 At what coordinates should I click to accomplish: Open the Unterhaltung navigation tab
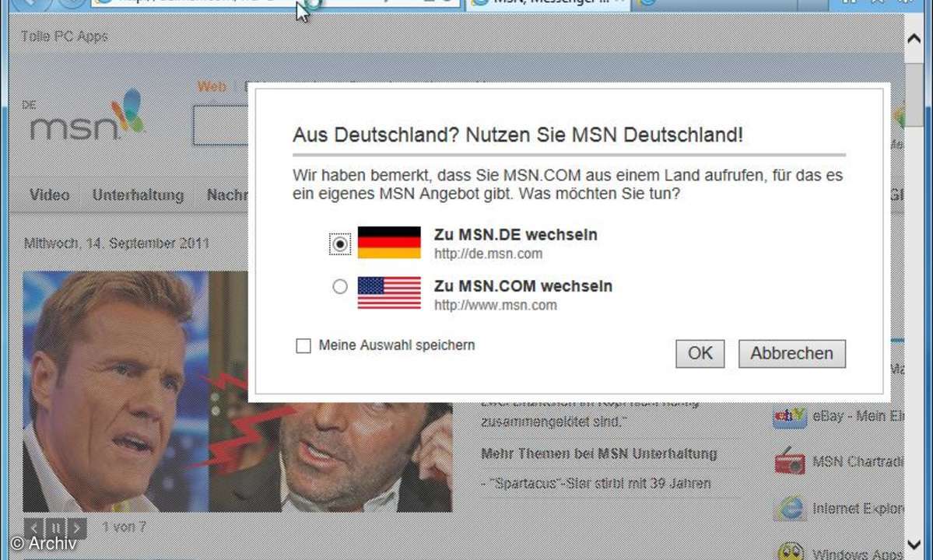[138, 195]
